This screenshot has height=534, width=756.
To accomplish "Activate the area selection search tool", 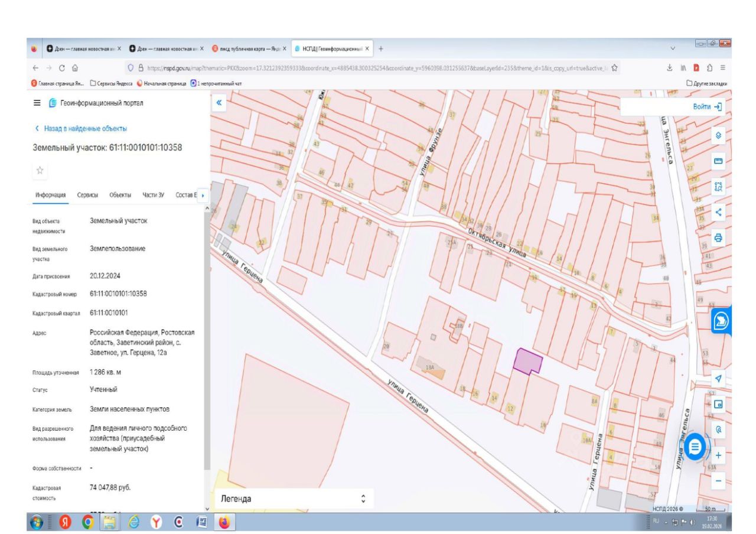I will [718, 187].
